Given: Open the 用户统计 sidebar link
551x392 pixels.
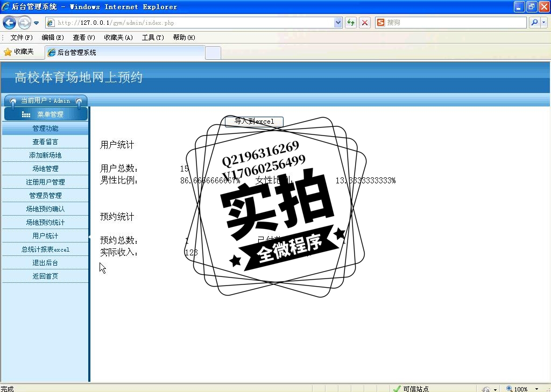Looking at the screenshot, I should [45, 236].
